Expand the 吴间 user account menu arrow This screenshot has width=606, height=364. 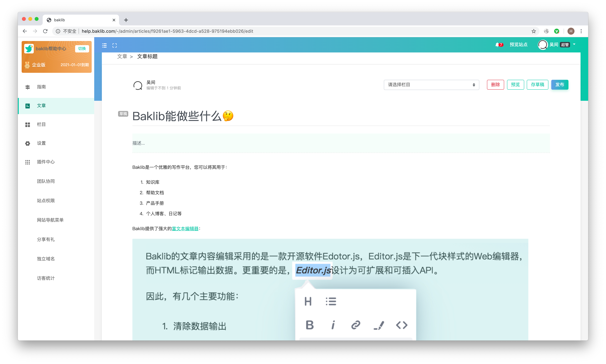click(x=574, y=44)
